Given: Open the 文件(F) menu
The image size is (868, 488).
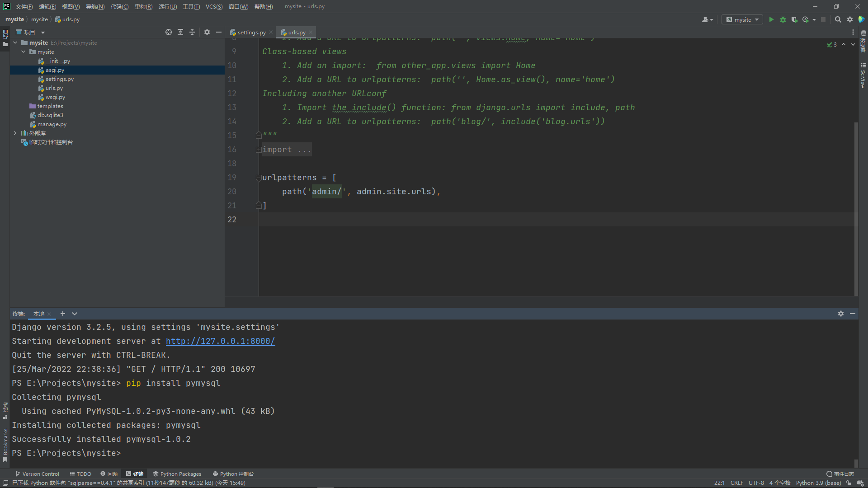Looking at the screenshot, I should [24, 6].
